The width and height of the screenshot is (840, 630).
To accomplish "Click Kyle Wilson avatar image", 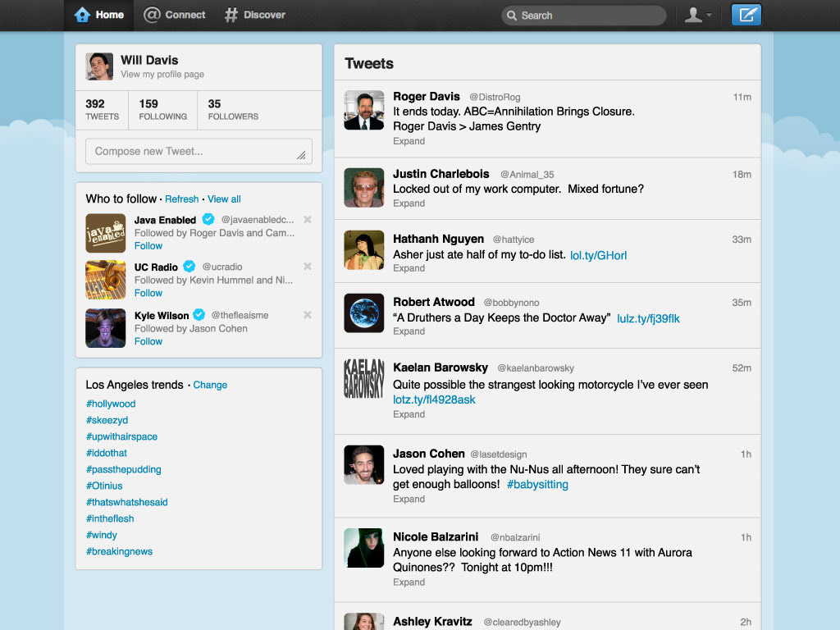I will pos(106,328).
